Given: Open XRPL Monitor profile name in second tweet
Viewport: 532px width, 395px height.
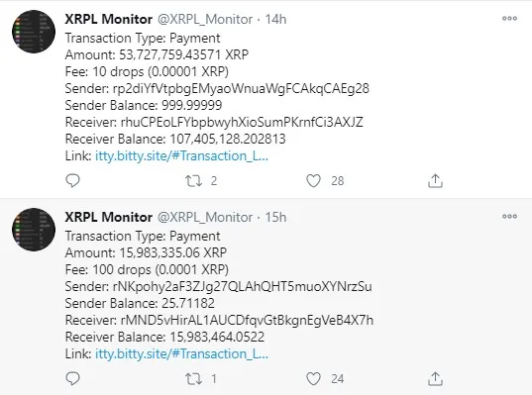Looking at the screenshot, I should pos(109,217).
